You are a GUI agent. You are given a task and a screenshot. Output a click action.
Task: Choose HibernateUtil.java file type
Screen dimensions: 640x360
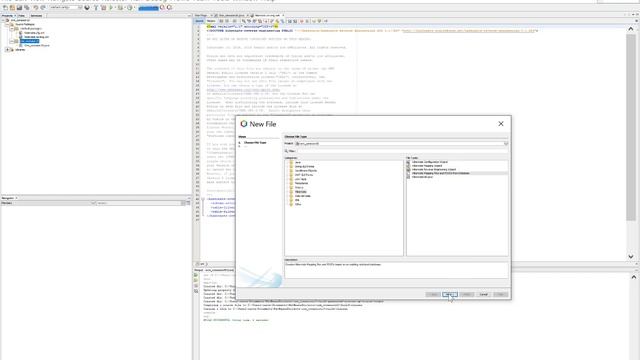pyautogui.click(x=422, y=177)
